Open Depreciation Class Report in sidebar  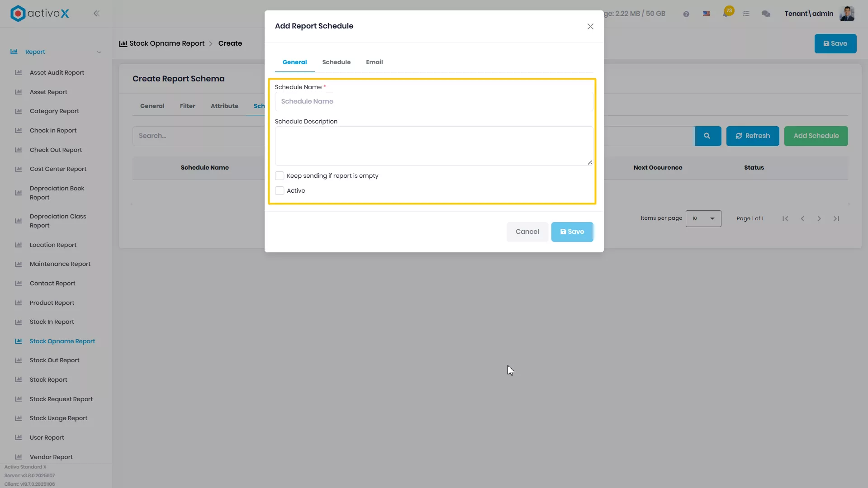click(58, 221)
